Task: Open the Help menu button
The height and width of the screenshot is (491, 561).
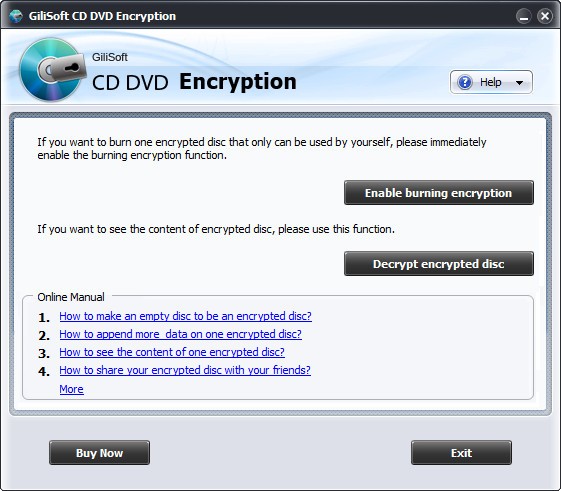Action: (491, 82)
